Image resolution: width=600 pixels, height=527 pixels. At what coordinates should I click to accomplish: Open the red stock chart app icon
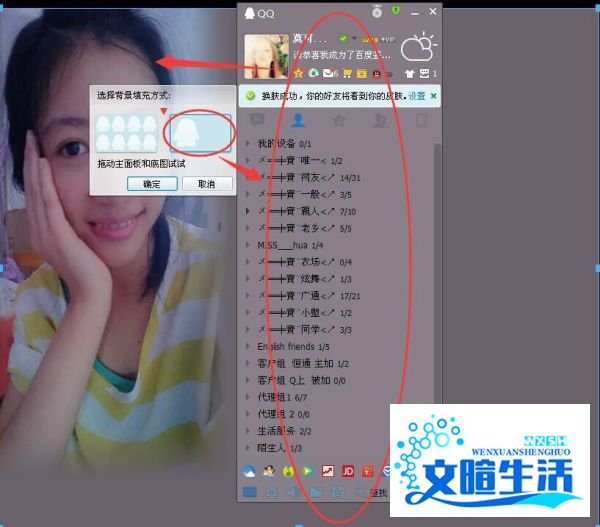coord(328,471)
